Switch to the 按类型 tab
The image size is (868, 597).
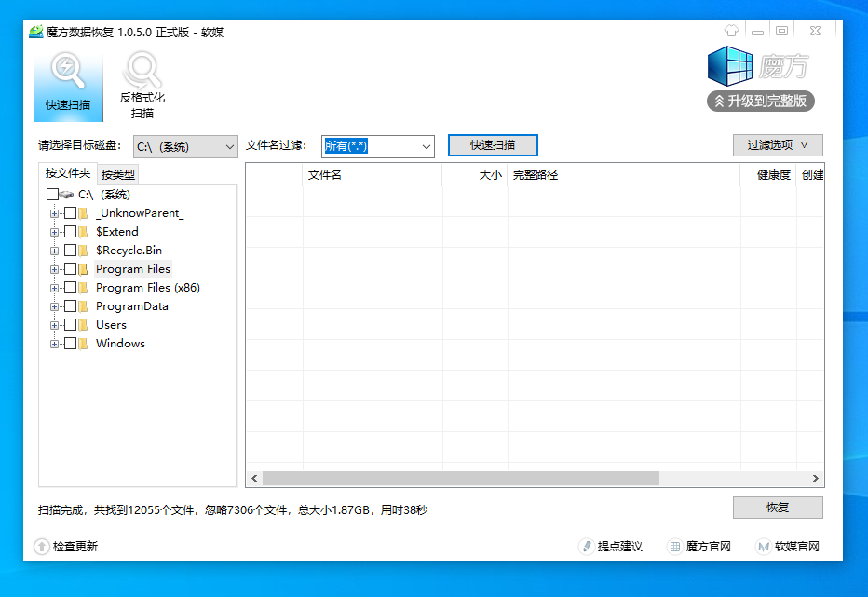point(118,174)
